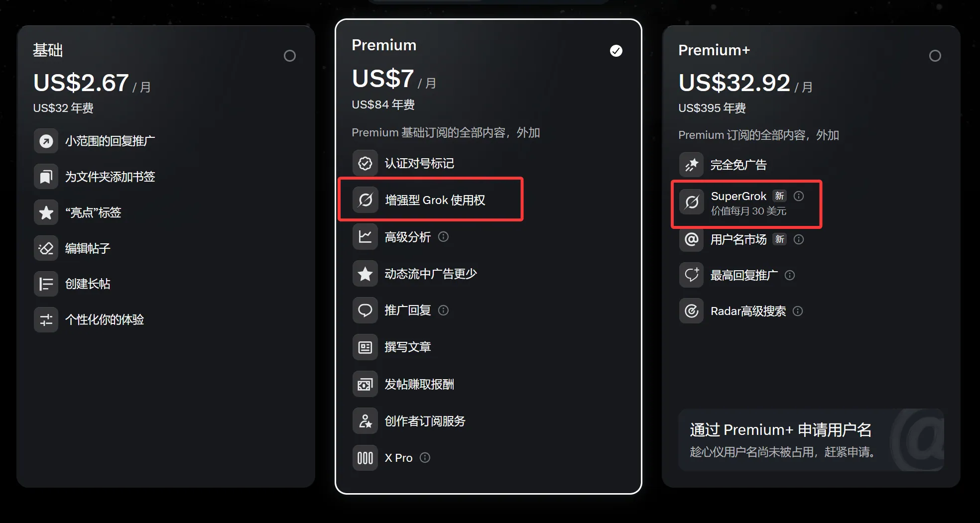
Task: Select the 高级分析 analytics chart icon
Action: click(x=365, y=237)
